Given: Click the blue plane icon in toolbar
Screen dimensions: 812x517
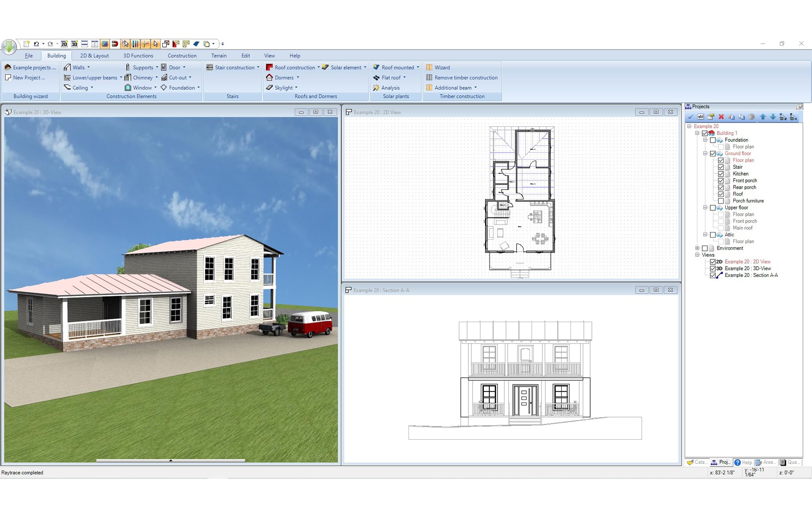Looking at the screenshot, I should coord(196,44).
